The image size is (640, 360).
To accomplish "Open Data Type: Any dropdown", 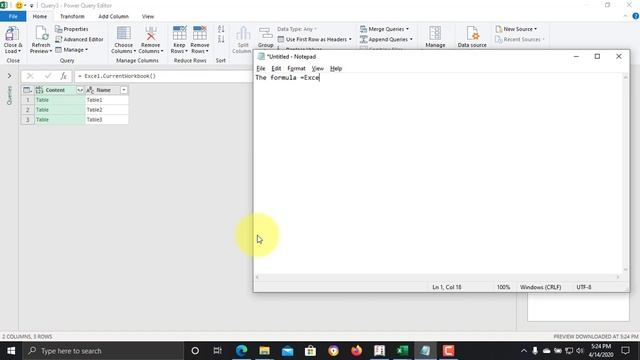I will coord(296,29).
